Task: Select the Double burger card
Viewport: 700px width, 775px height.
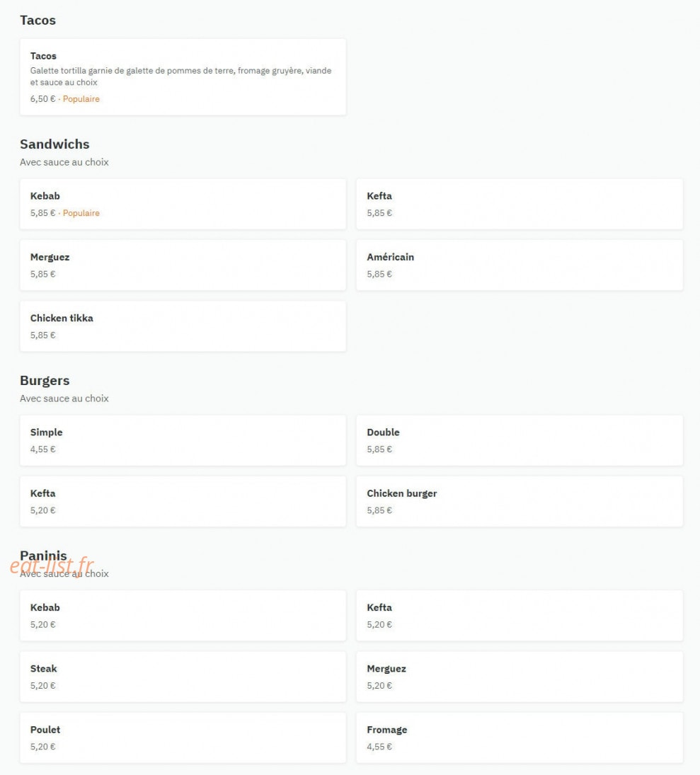Action: [520, 440]
